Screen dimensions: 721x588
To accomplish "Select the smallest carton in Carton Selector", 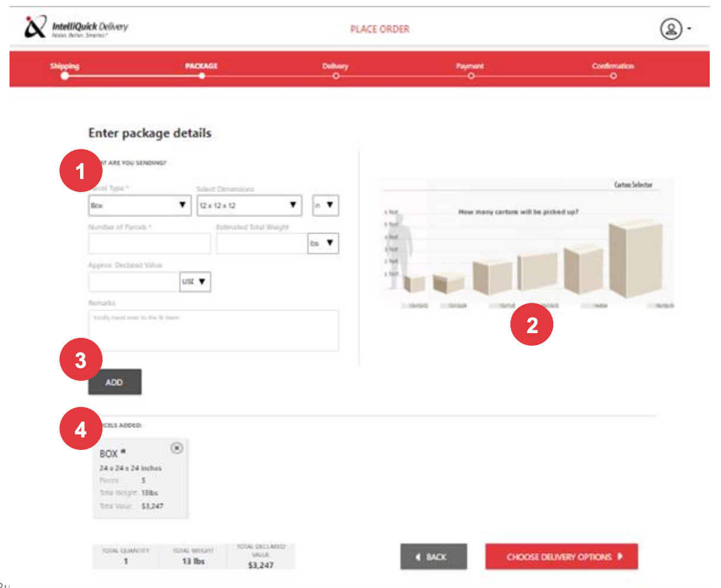I will pyautogui.click(x=414, y=283).
